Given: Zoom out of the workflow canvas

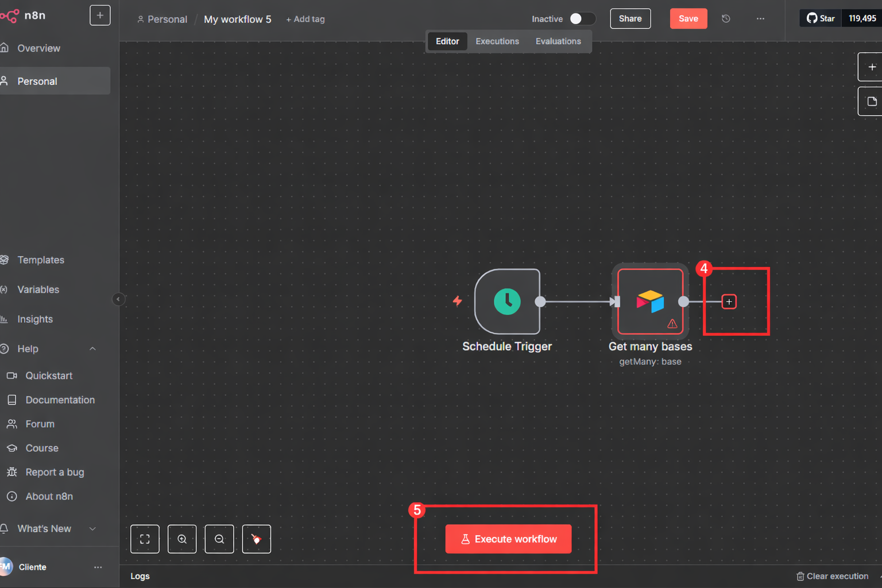Looking at the screenshot, I should tap(219, 539).
